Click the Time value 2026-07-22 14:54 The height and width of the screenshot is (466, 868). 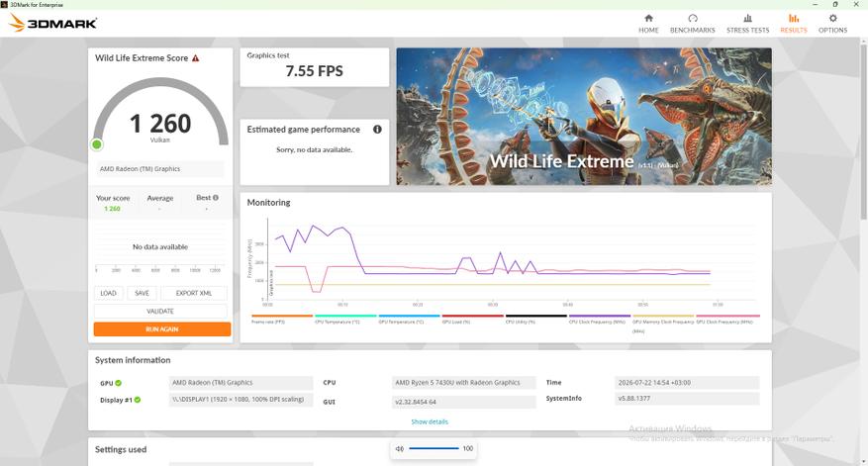687,383
